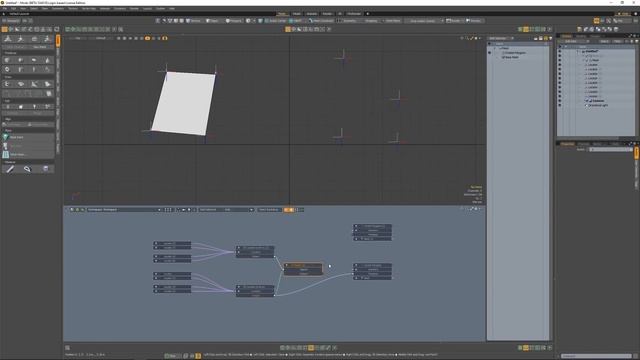Toggle visibility eye for Untitled scene

(560, 51)
